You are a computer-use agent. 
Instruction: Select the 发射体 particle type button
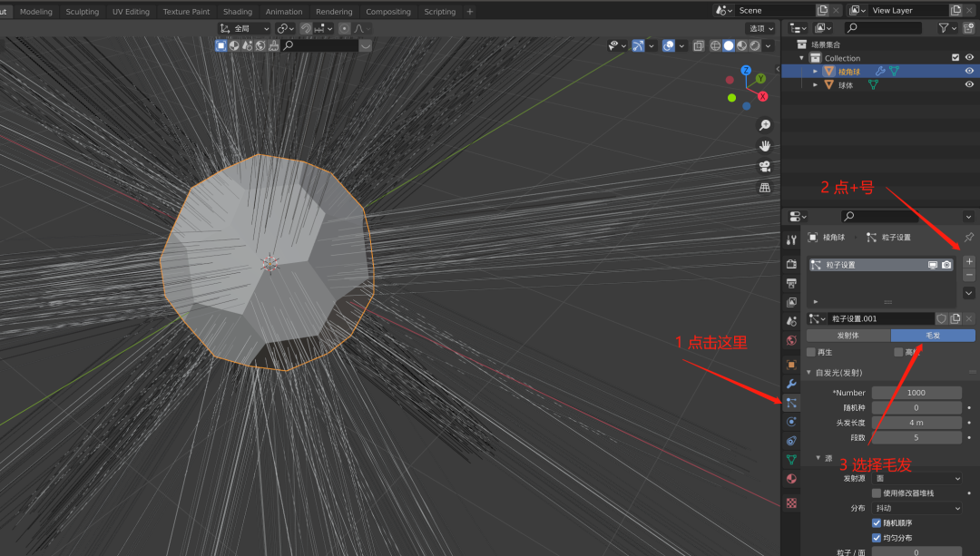coord(848,336)
